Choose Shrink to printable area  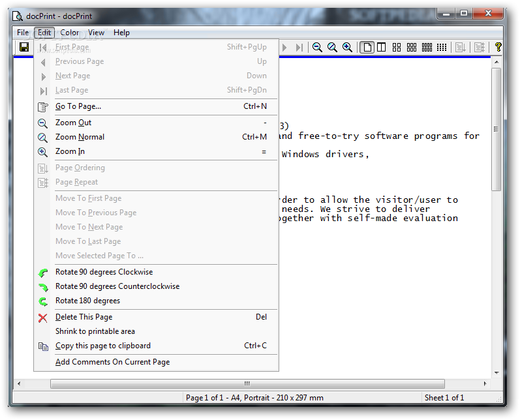(x=156, y=331)
